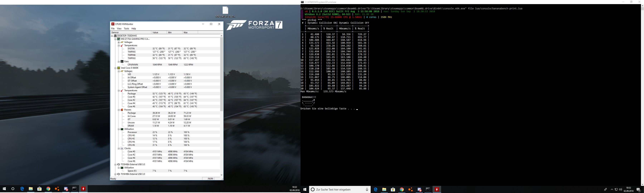Open the Help menu in HWMonitor

point(134,28)
